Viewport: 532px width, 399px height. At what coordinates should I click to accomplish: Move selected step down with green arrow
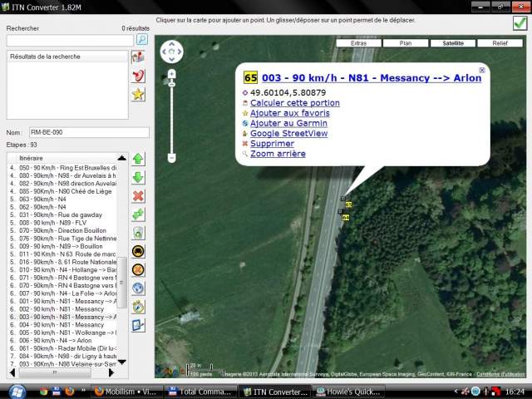click(x=139, y=177)
